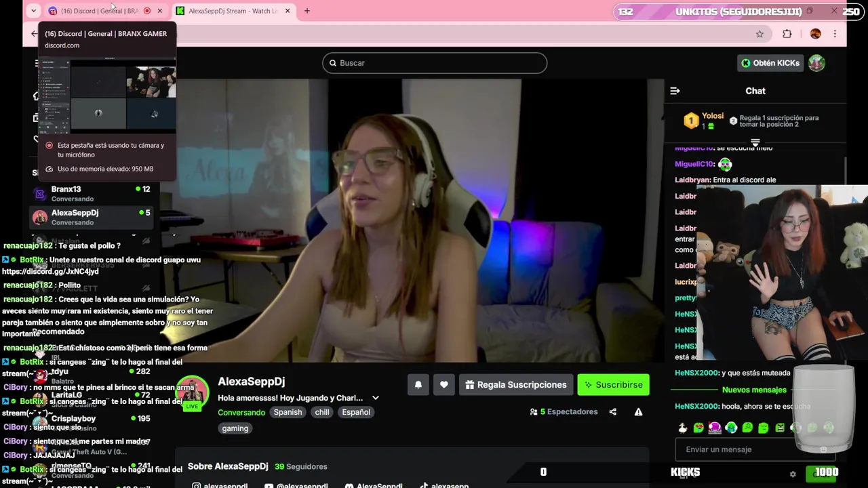This screenshot has width=868, height=488.
Task: Click the camera and microphone usage notice
Action: pos(106,150)
